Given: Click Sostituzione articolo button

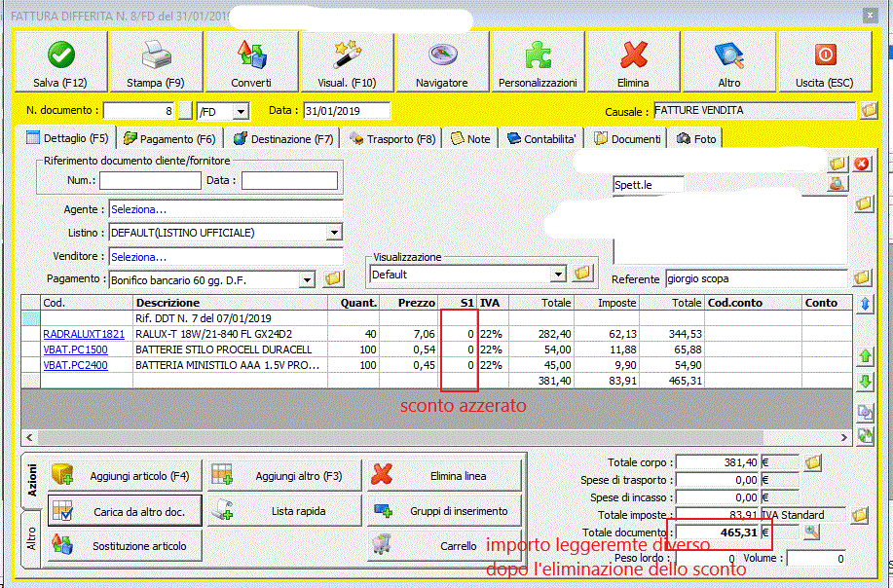Looking at the screenshot, I should (x=125, y=546).
